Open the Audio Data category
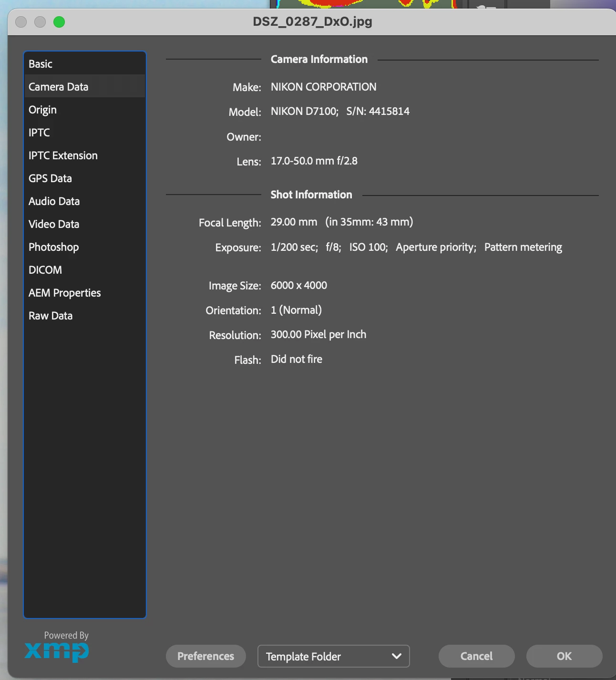The image size is (616, 680). (x=84, y=201)
